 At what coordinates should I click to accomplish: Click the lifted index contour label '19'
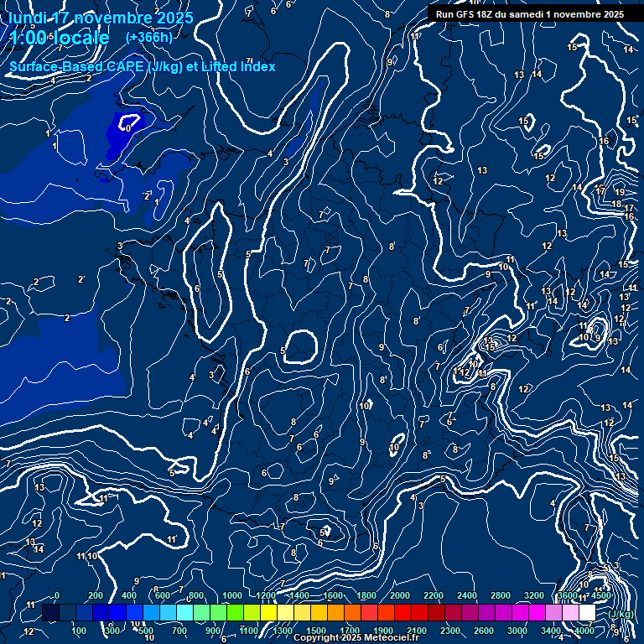point(620,192)
